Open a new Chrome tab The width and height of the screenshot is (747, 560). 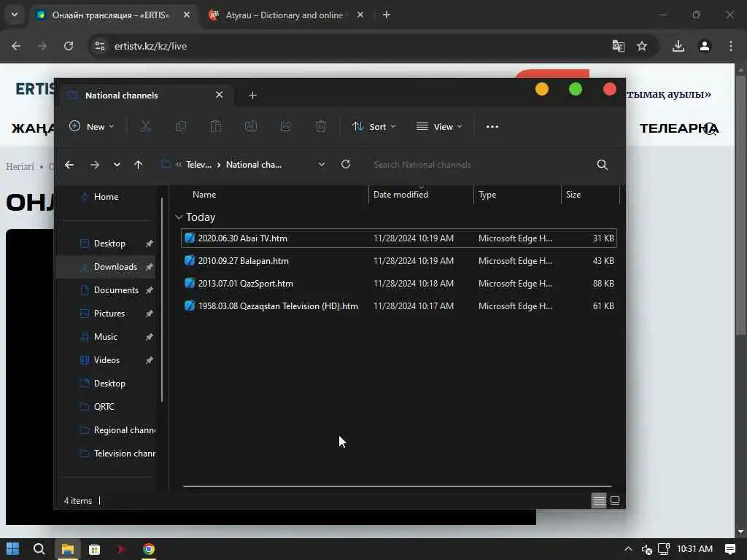coord(387,15)
